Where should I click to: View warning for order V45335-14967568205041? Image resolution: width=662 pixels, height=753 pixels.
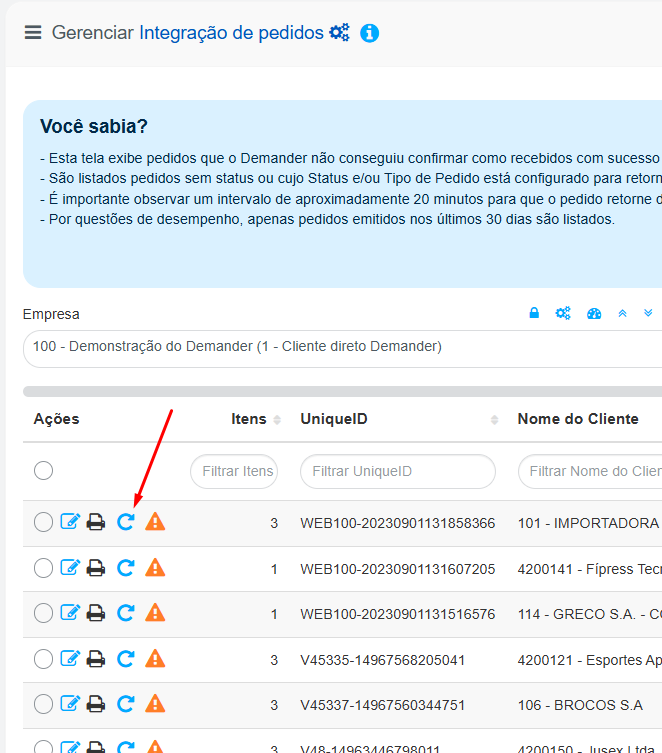point(155,658)
